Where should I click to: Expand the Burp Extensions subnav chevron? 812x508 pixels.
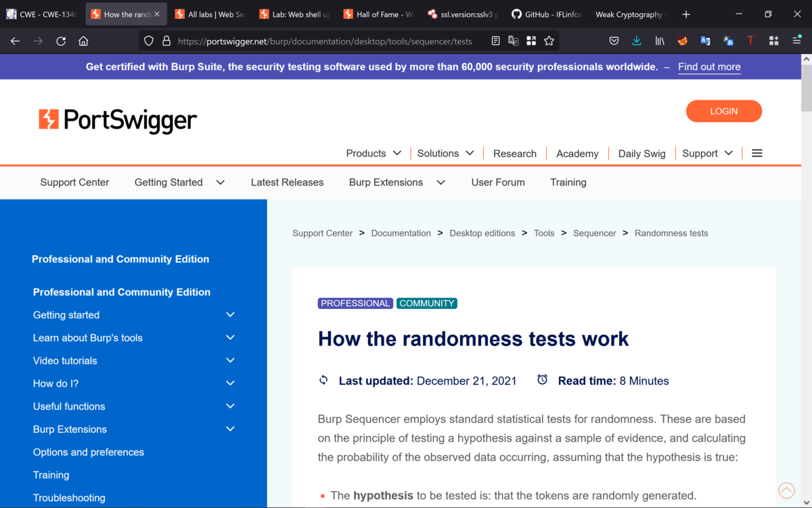point(441,182)
